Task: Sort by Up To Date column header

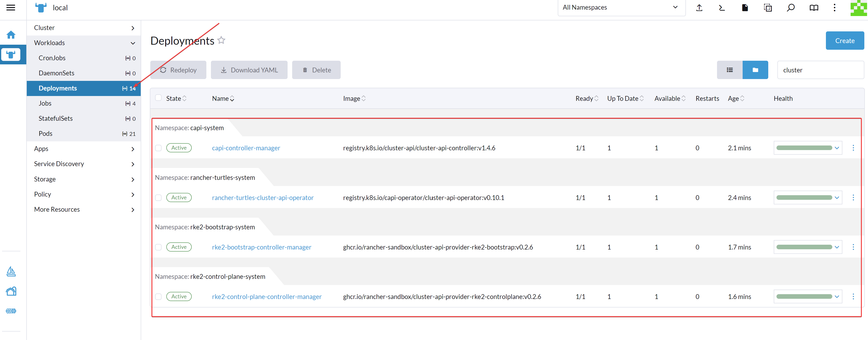Action: point(625,99)
